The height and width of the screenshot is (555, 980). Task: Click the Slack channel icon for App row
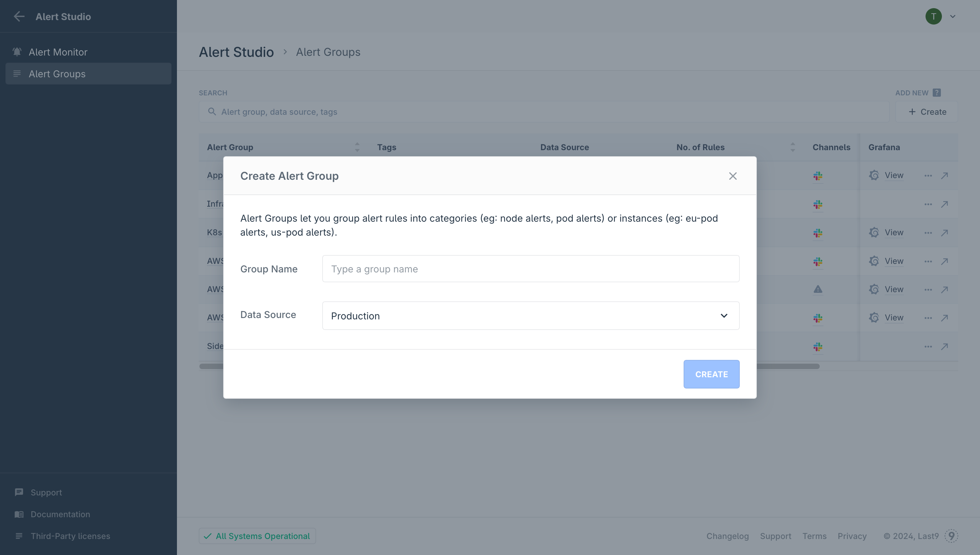pyautogui.click(x=818, y=175)
